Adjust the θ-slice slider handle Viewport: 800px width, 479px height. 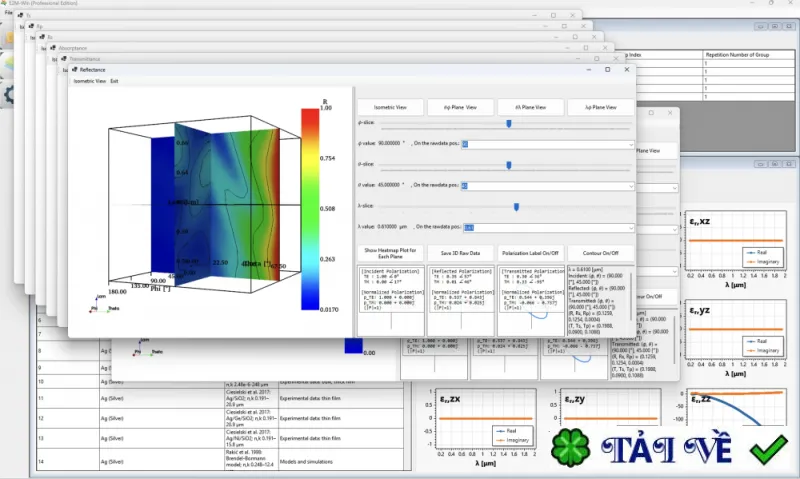pyautogui.click(x=509, y=165)
